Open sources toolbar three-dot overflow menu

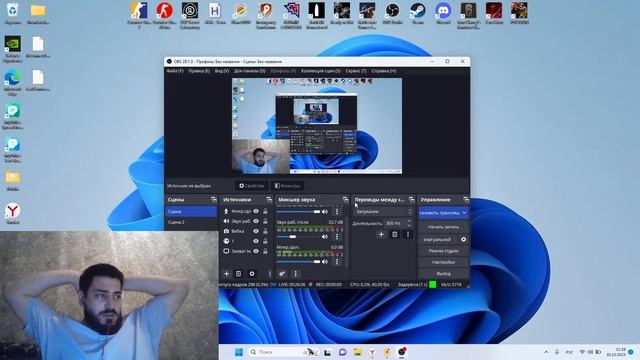(269, 273)
